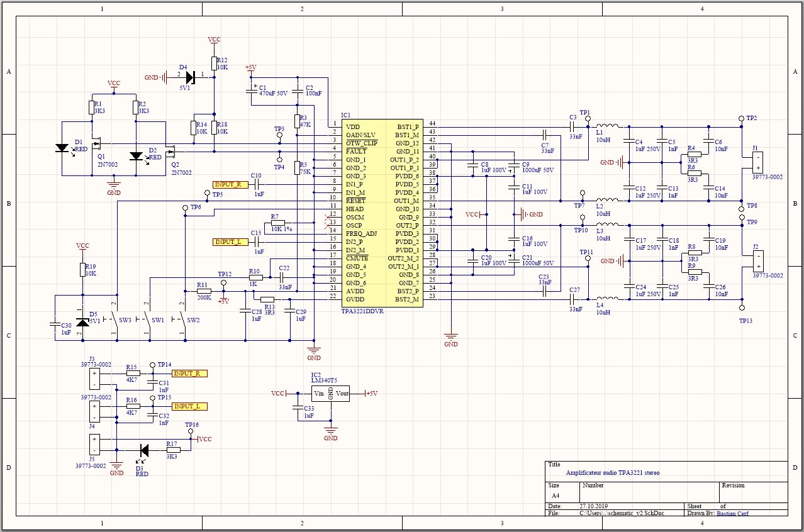
Task: Select connector J2 output symbol
Action: (759, 260)
